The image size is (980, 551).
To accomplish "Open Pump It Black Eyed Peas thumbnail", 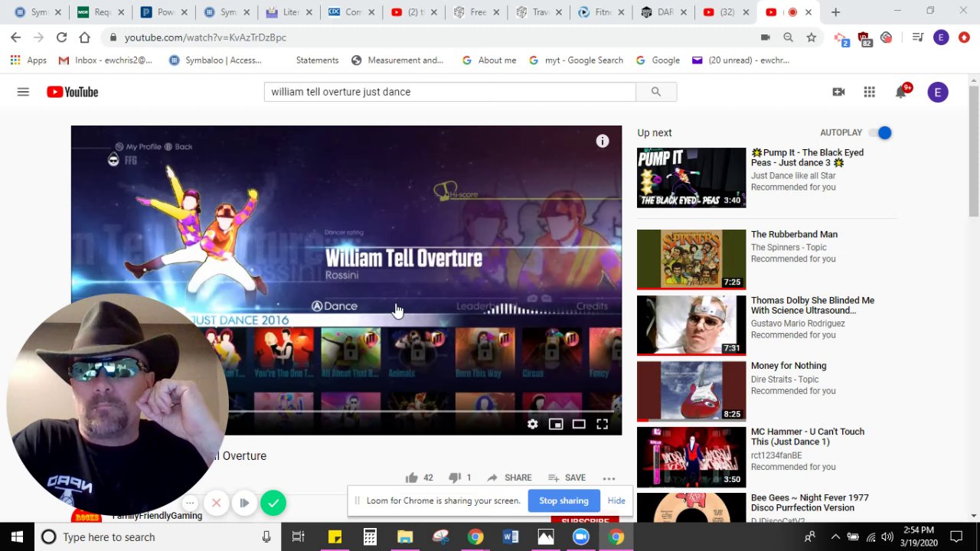I will point(691,178).
